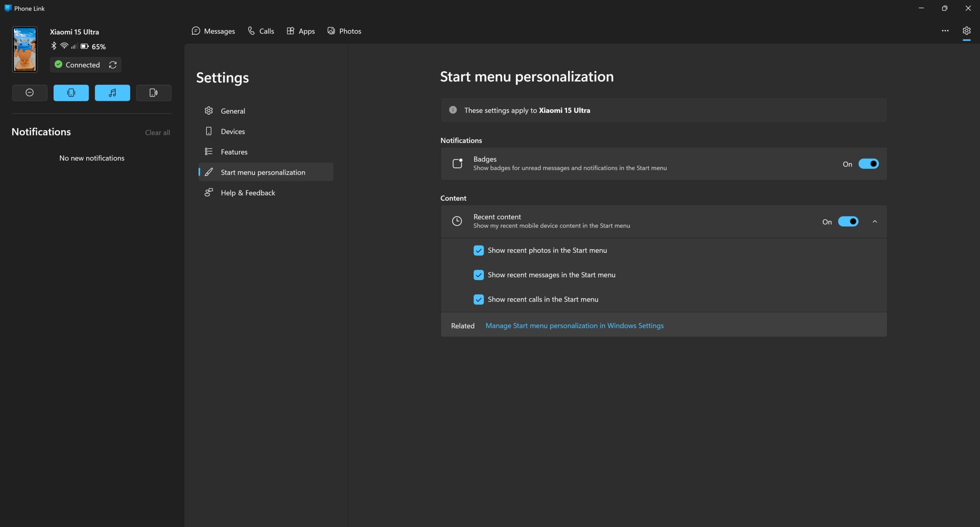The image size is (980, 527).
Task: Collapse the Recent content section chevron
Action: (875, 222)
